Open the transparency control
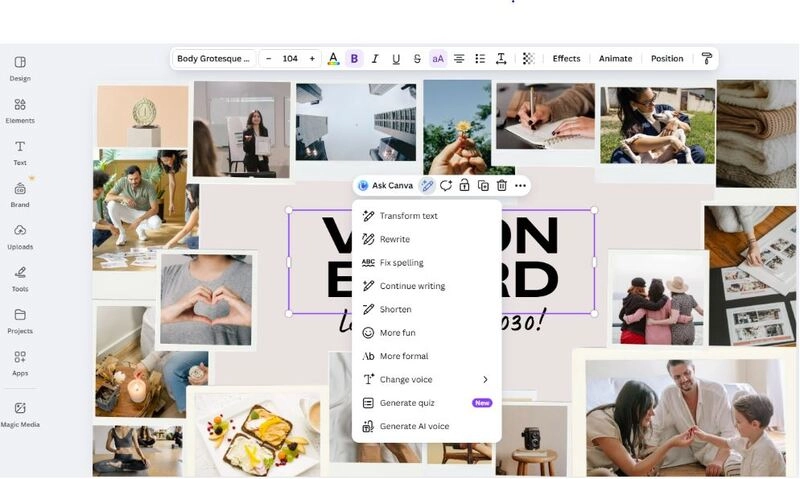 tap(529, 59)
